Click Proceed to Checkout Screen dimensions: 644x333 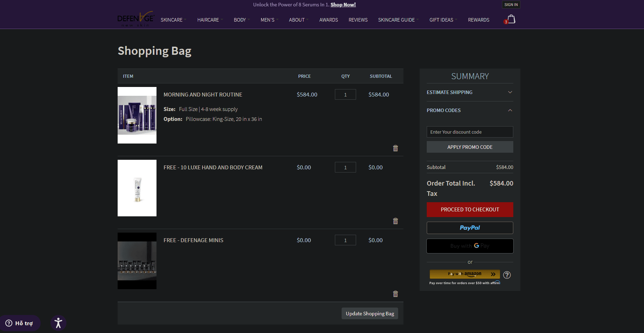(x=470, y=210)
